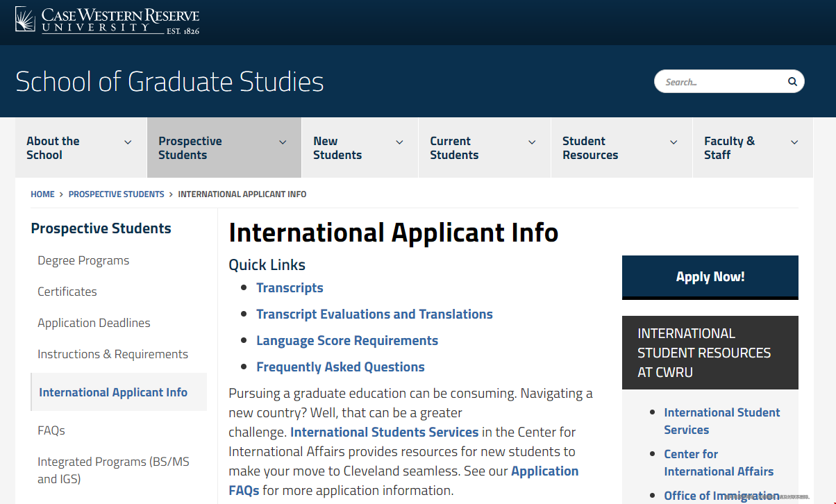
Task: Click the search magnifier icon
Action: pyautogui.click(x=792, y=81)
